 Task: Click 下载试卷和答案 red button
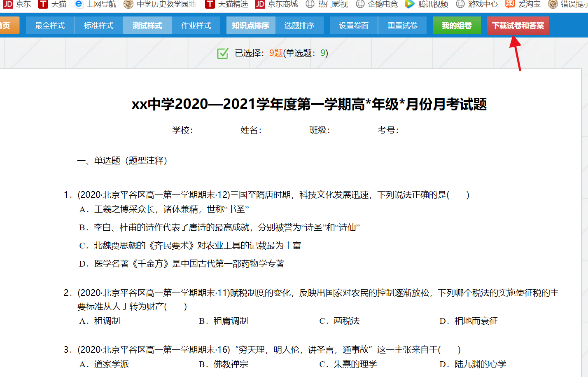coord(518,26)
